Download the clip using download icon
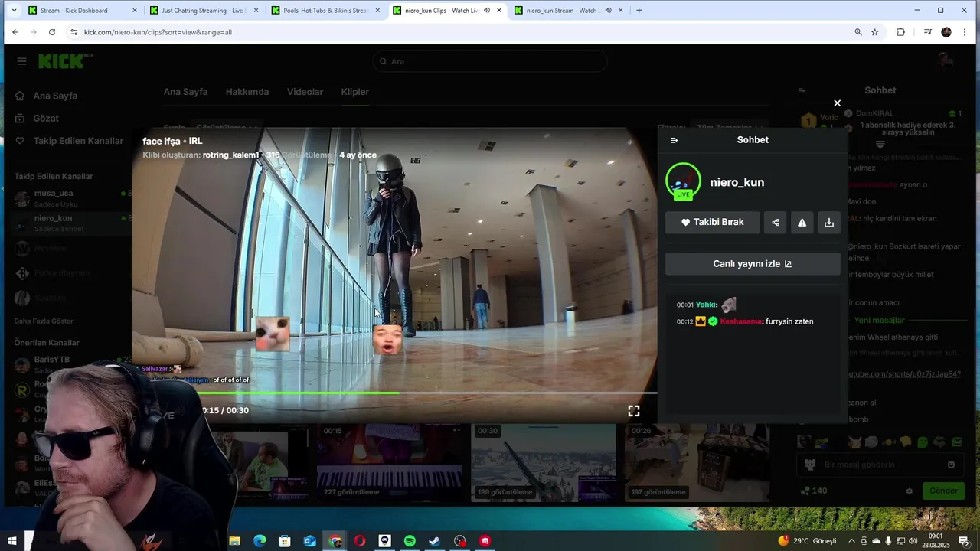Screen dimensions: 980x551 pos(829,223)
